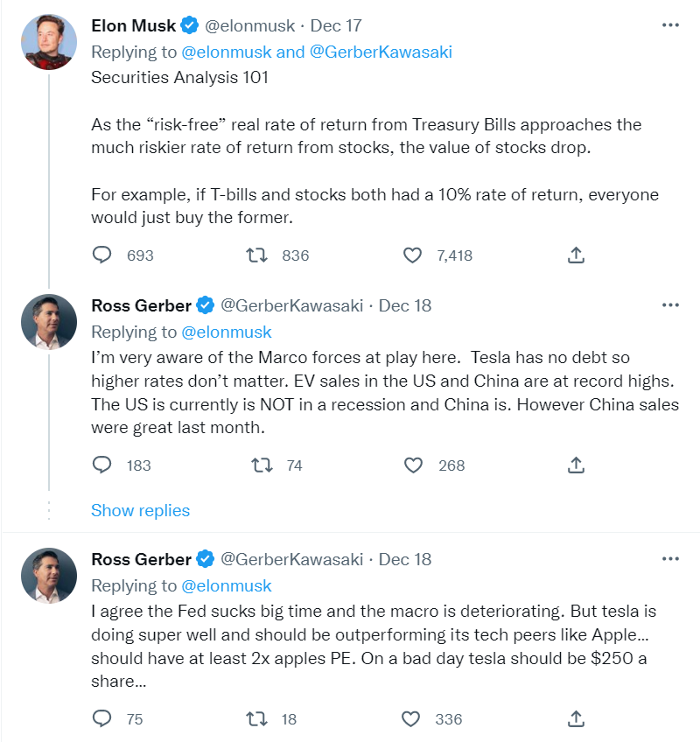700x742 pixels.
Task: Reply to Ross Gerber's tweet with 75 replies
Action: [103, 719]
